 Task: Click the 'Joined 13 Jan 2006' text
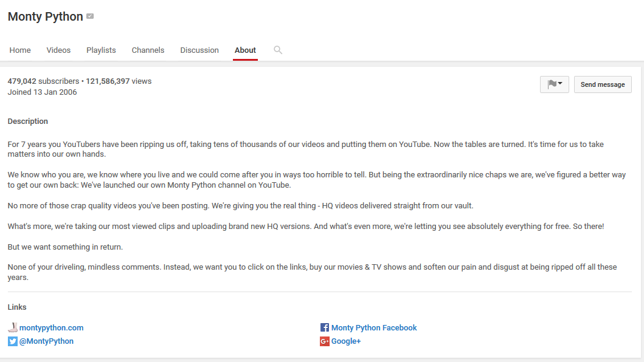point(43,92)
